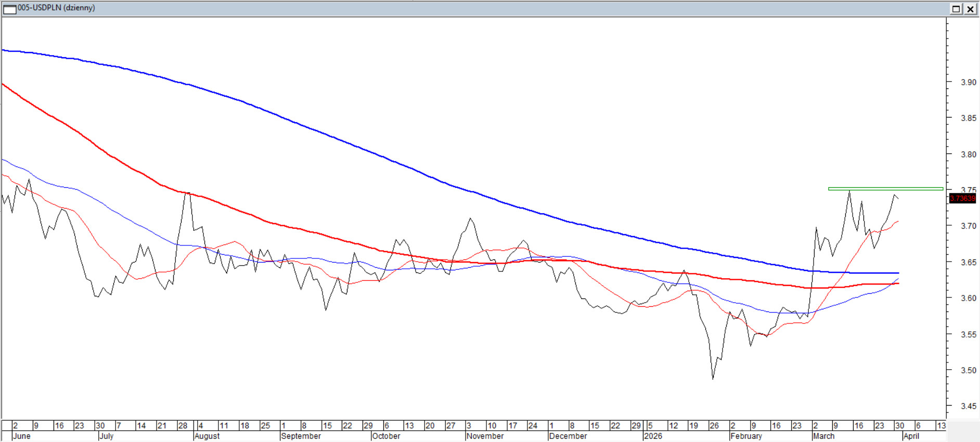
Task: Click the 3.60 level on the price axis
Action: tap(968, 298)
